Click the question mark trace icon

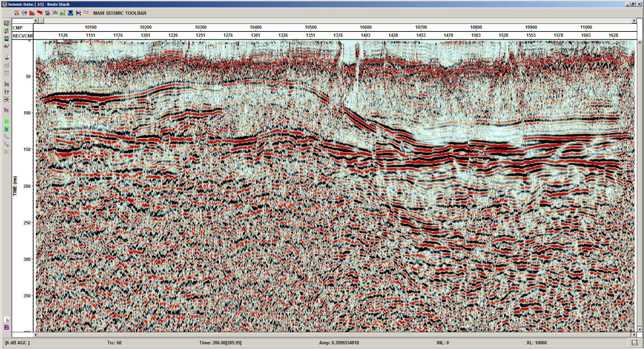tap(6, 92)
